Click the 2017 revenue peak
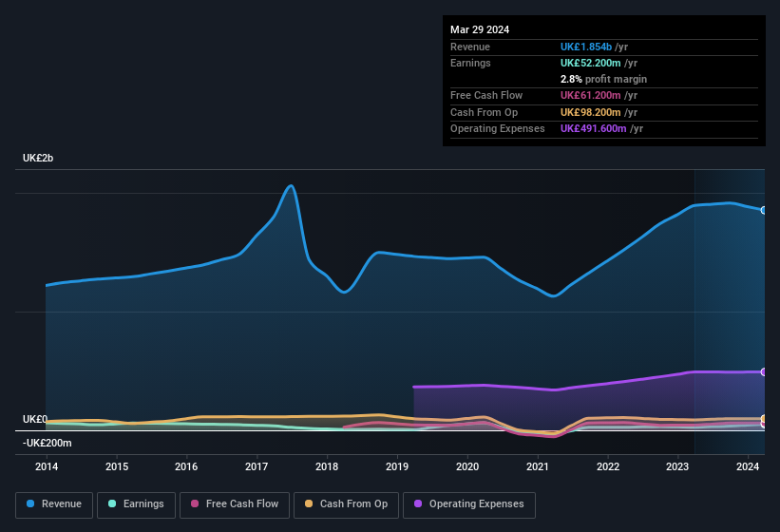 pos(291,186)
